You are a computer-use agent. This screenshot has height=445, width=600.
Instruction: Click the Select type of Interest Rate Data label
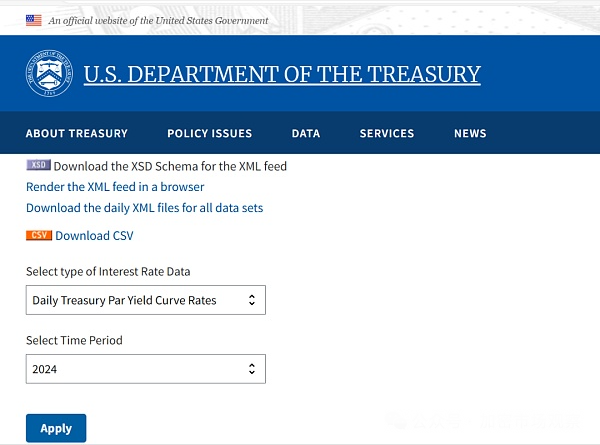[x=108, y=271]
